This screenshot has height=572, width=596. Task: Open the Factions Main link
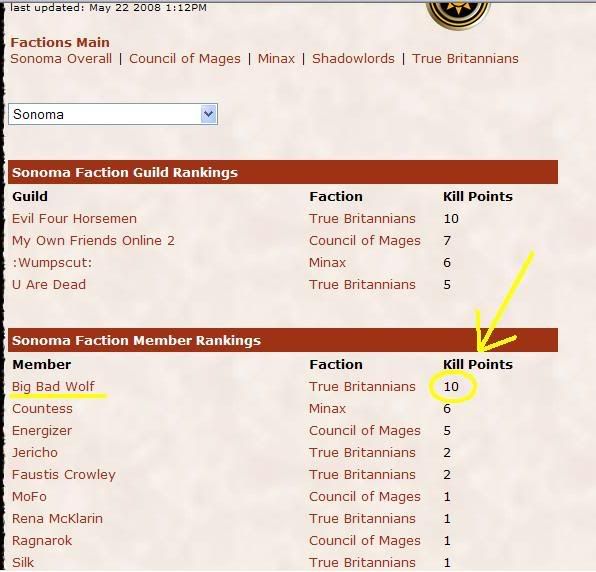(60, 42)
